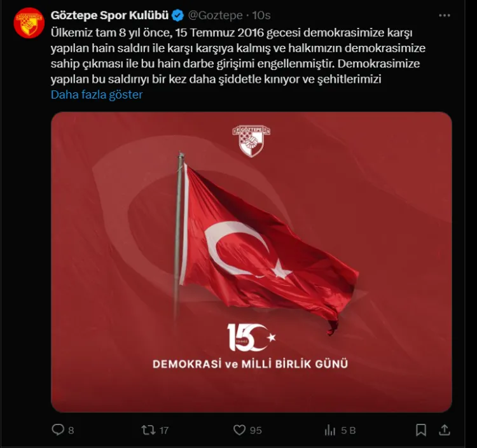This screenshot has width=477, height=448.
Task: Click the like count 95
Action: point(256,430)
